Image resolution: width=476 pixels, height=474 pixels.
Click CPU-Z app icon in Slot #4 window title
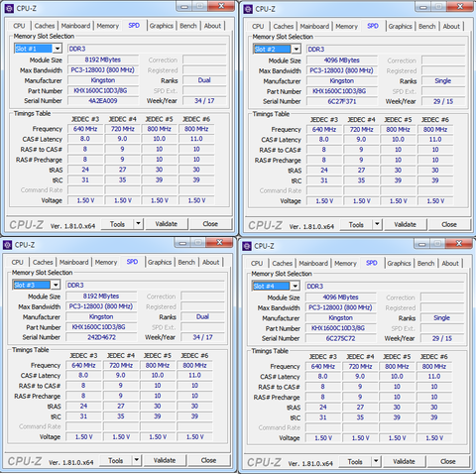(x=247, y=246)
